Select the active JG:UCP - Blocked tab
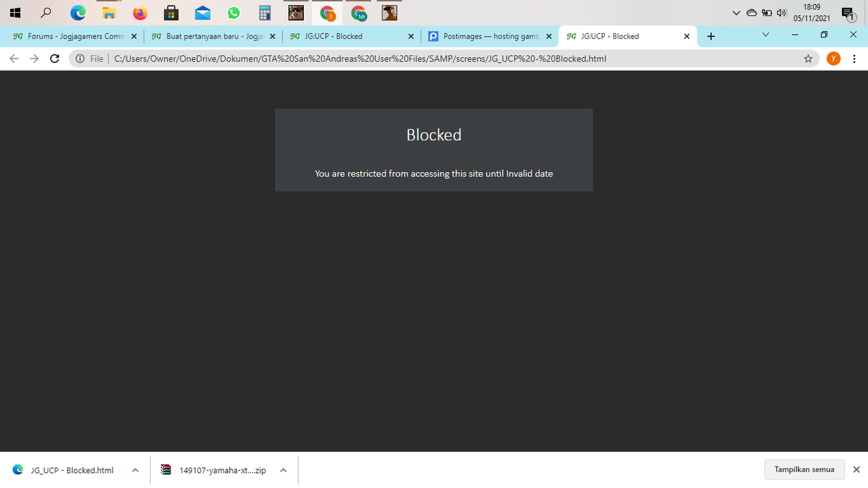The image size is (868, 488). coord(628,36)
